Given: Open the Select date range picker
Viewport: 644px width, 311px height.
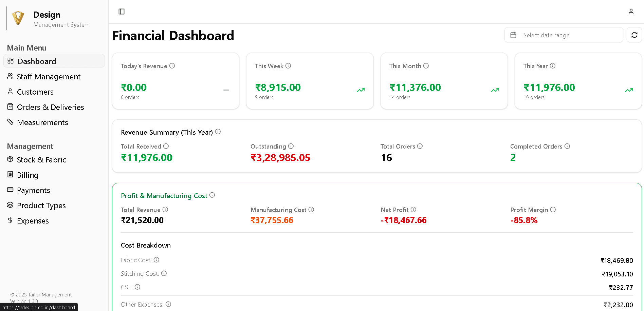Looking at the screenshot, I should [564, 35].
